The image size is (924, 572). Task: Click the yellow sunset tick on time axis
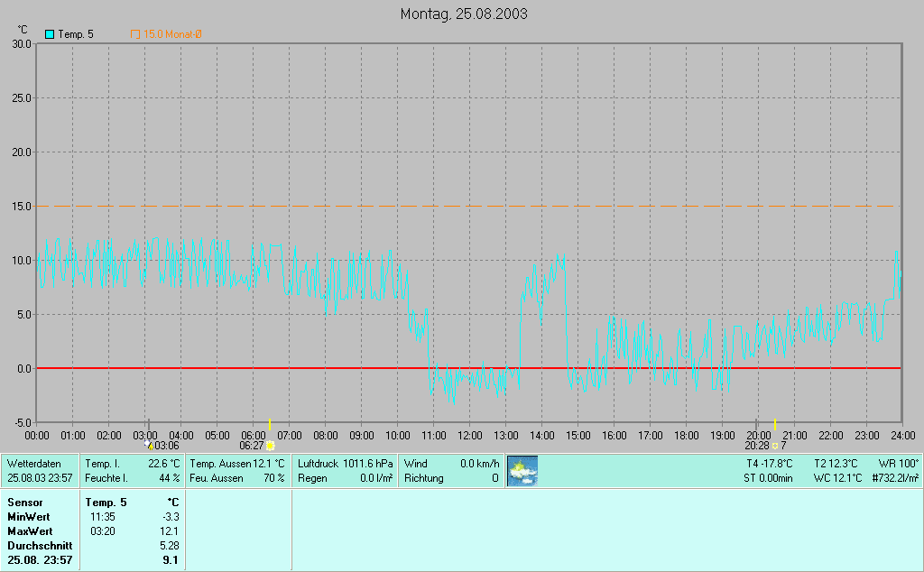[x=775, y=425]
